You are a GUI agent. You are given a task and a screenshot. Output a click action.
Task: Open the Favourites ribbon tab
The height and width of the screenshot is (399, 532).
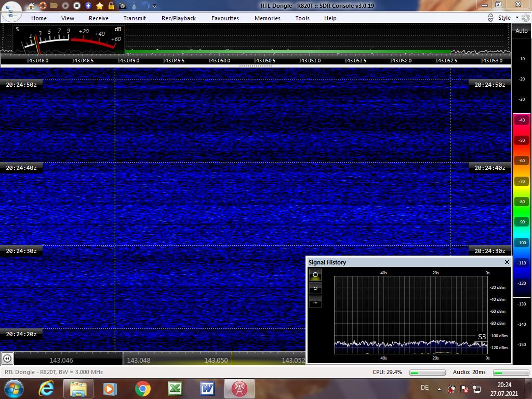(x=225, y=18)
